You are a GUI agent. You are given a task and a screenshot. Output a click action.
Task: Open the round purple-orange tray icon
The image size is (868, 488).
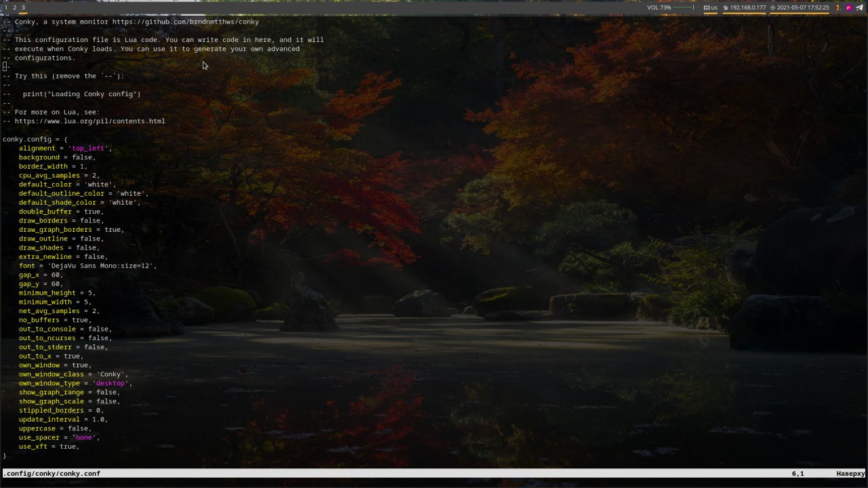coord(848,7)
